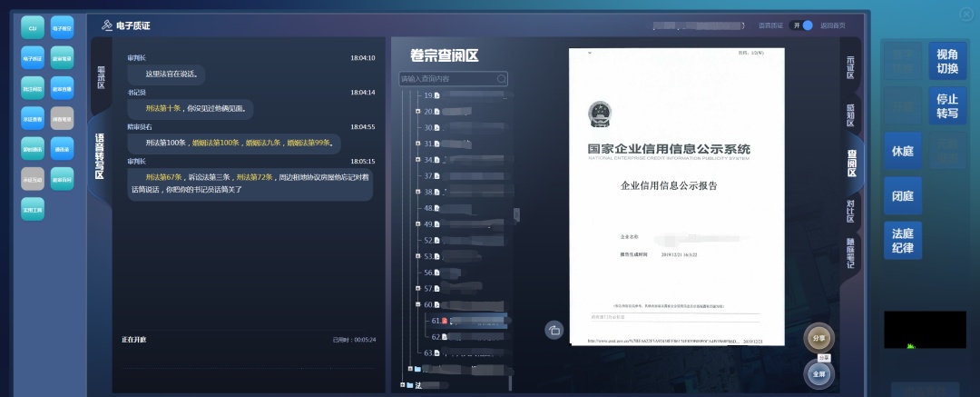Click the search magnifier in query box
Viewport: 980px width, 397px height.
click(501, 79)
